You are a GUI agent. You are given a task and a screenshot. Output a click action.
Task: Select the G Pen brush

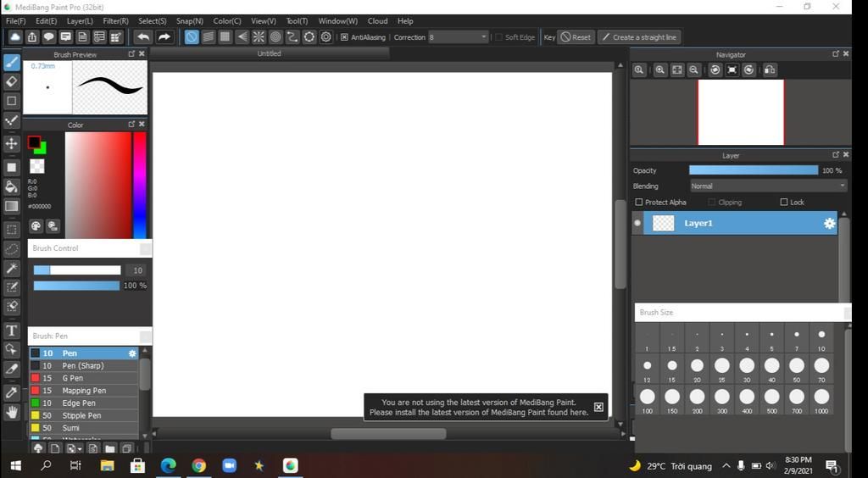tap(84, 378)
